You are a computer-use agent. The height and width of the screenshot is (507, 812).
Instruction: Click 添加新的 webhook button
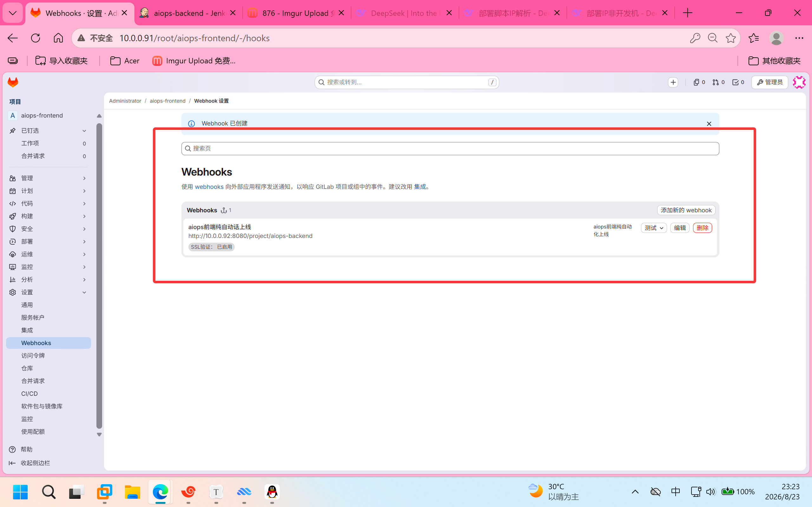pos(686,210)
